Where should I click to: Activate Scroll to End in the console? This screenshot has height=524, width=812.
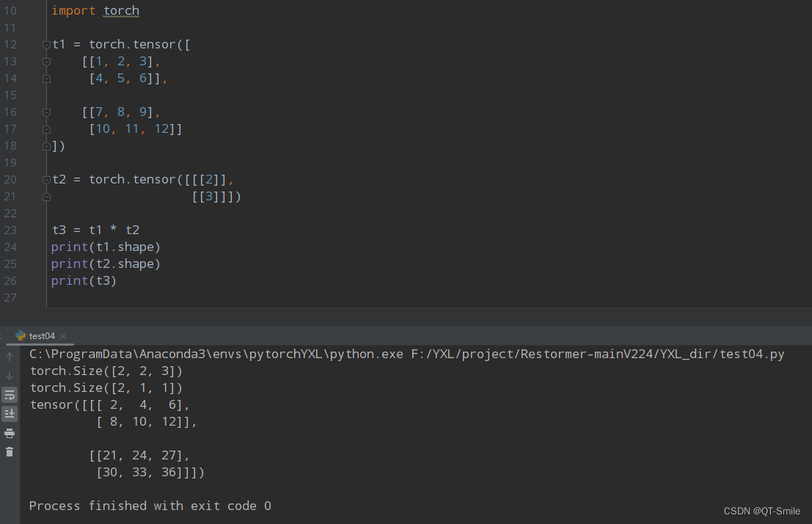click(x=9, y=413)
